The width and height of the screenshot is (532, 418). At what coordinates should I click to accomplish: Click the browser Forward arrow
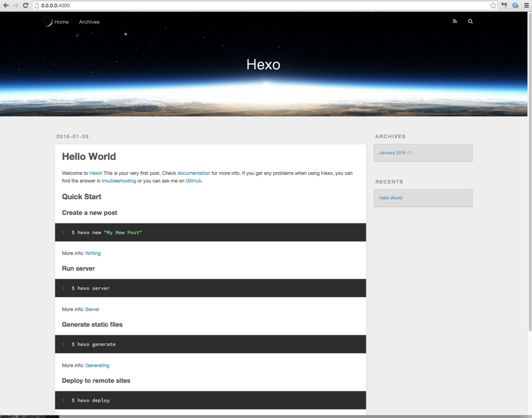pos(16,6)
